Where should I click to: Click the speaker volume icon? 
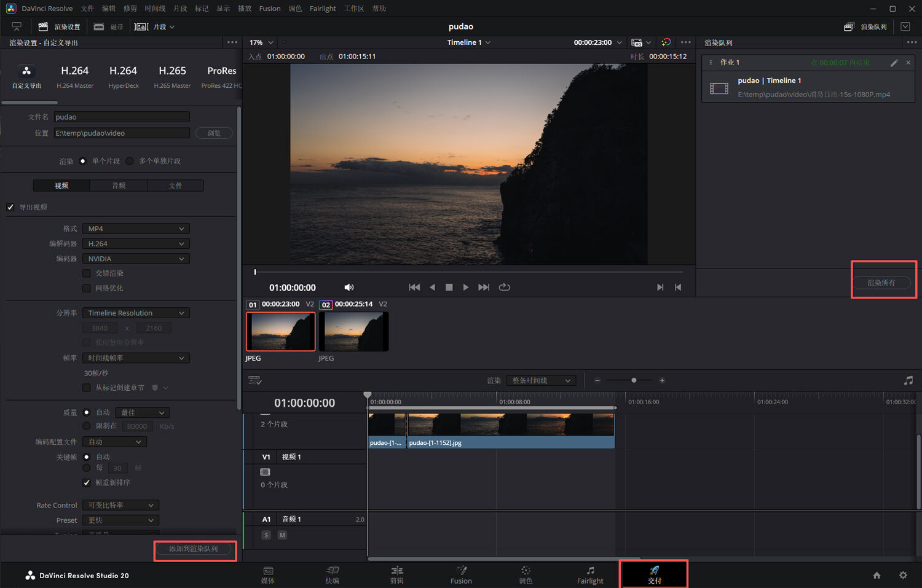tap(349, 288)
